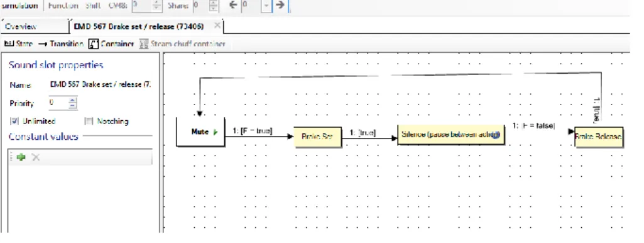Toggle the Unlimited checkbox

click(x=15, y=121)
